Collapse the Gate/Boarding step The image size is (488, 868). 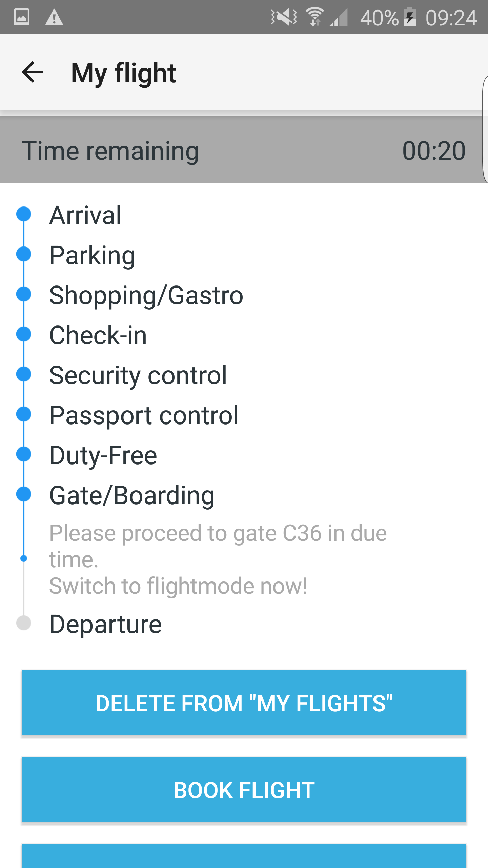point(132,495)
